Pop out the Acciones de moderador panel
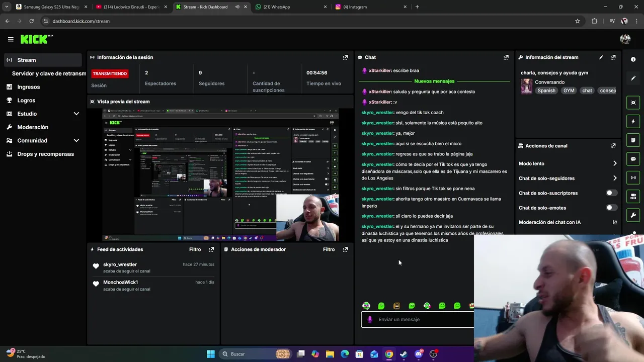 click(x=345, y=249)
